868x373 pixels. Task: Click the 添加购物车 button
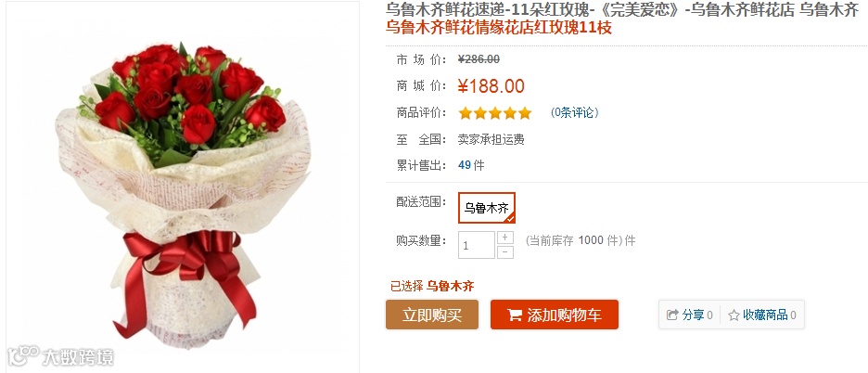pos(555,315)
